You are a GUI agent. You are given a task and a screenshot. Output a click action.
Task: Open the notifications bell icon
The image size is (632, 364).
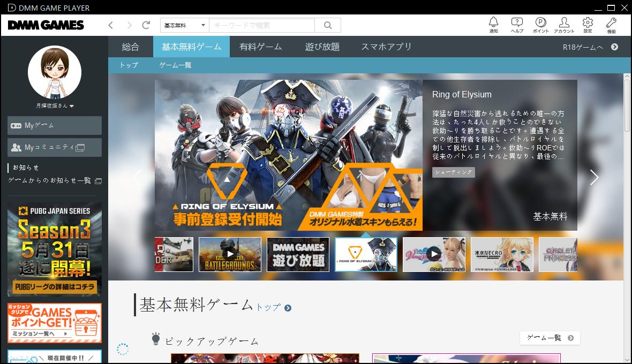[x=493, y=25]
